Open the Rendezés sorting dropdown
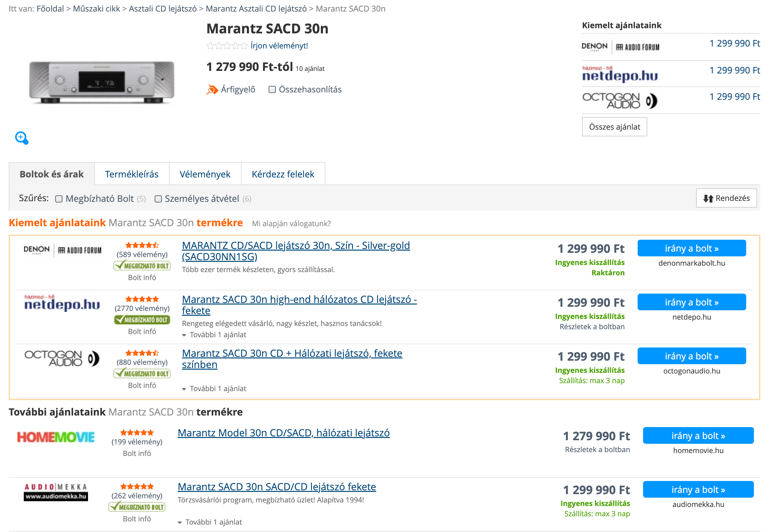Viewport: 769px width, 532px height. (x=726, y=198)
